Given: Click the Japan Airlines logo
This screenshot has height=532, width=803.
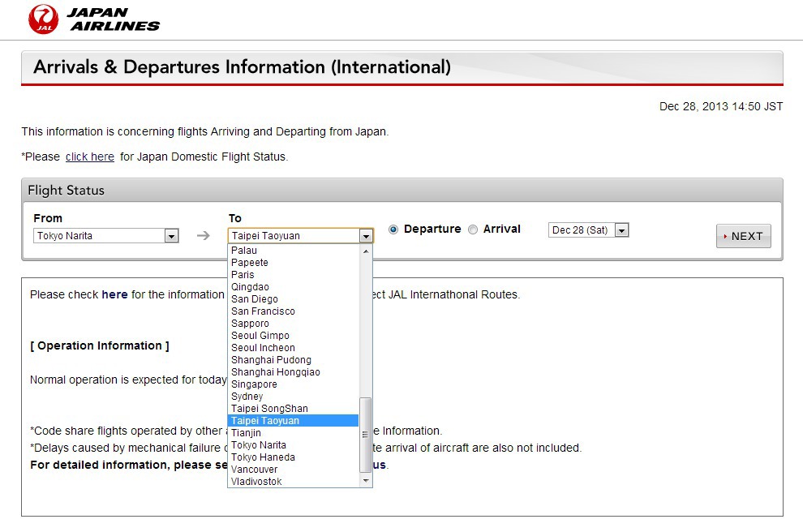Looking at the screenshot, I should click(x=94, y=19).
